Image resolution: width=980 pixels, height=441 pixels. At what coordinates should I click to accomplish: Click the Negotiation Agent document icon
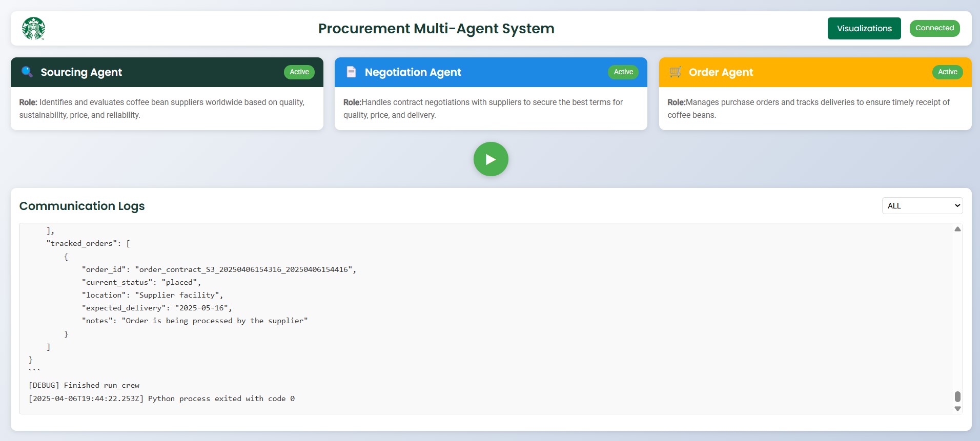(351, 72)
